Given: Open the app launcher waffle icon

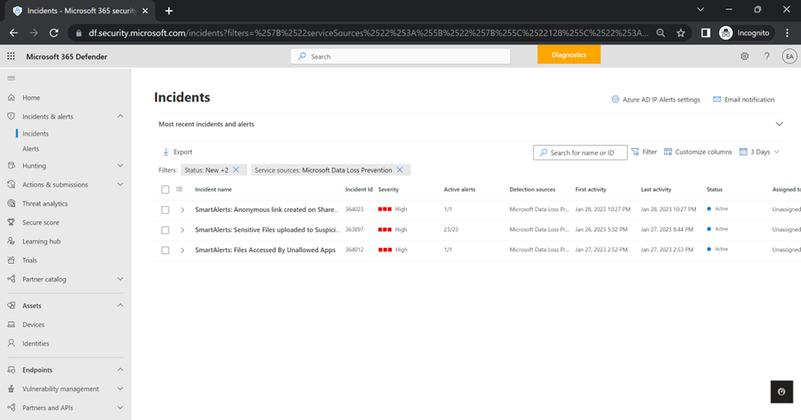Looking at the screenshot, I should coord(11,56).
